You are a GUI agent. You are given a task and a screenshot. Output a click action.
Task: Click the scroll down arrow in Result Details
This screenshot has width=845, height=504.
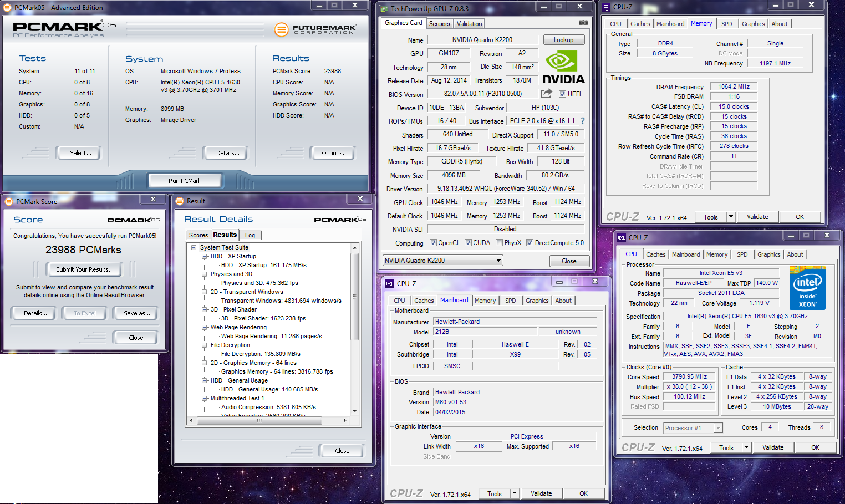pos(355,411)
